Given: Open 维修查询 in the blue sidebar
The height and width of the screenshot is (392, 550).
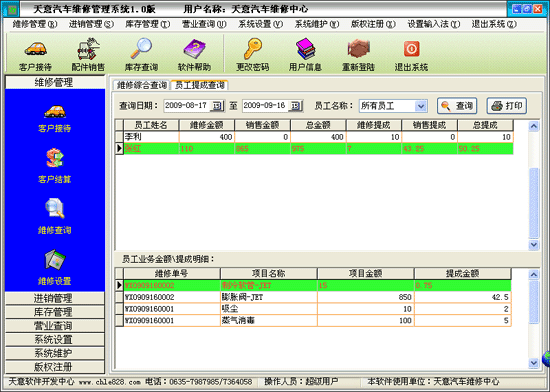Looking at the screenshot, I should pyautogui.click(x=55, y=216).
